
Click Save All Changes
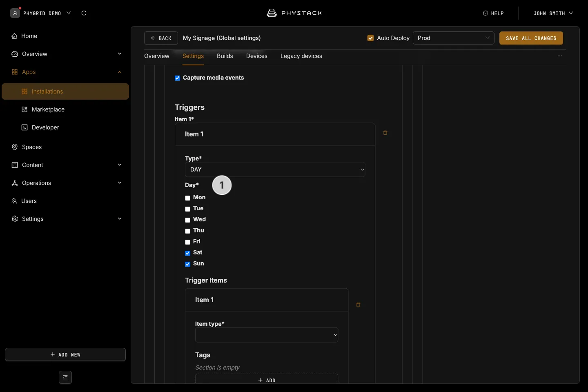pos(531,38)
